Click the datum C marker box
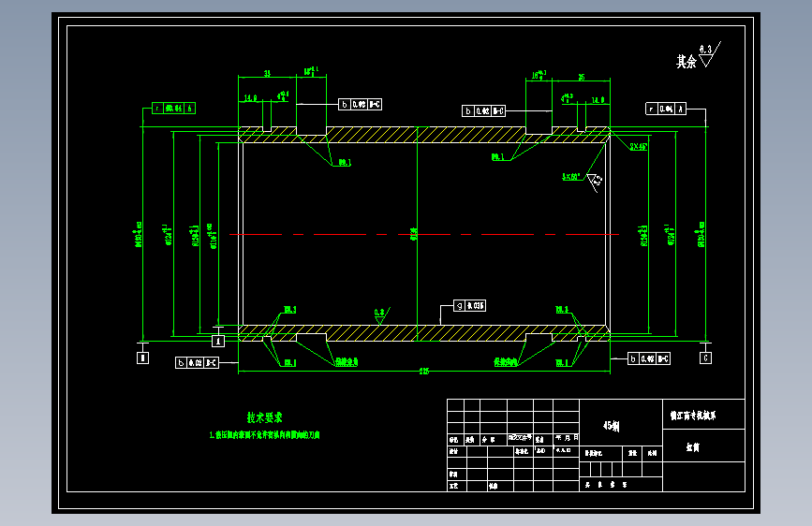 tap(705, 358)
